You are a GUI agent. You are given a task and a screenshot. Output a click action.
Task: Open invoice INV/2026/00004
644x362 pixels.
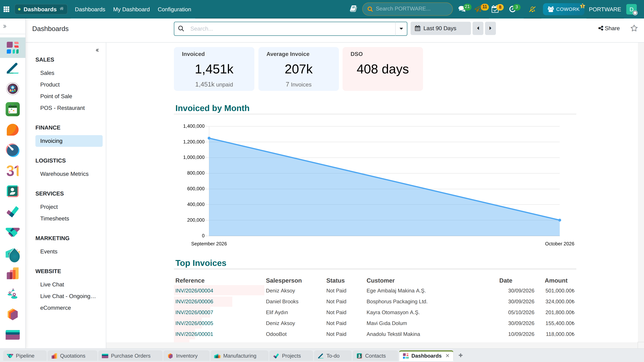[194, 291]
